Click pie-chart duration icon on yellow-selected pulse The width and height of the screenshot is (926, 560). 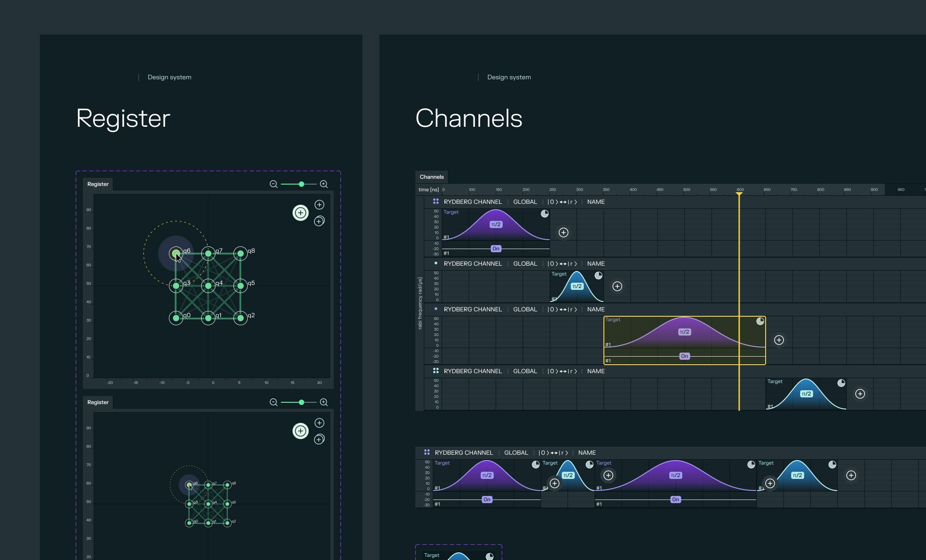[760, 321]
